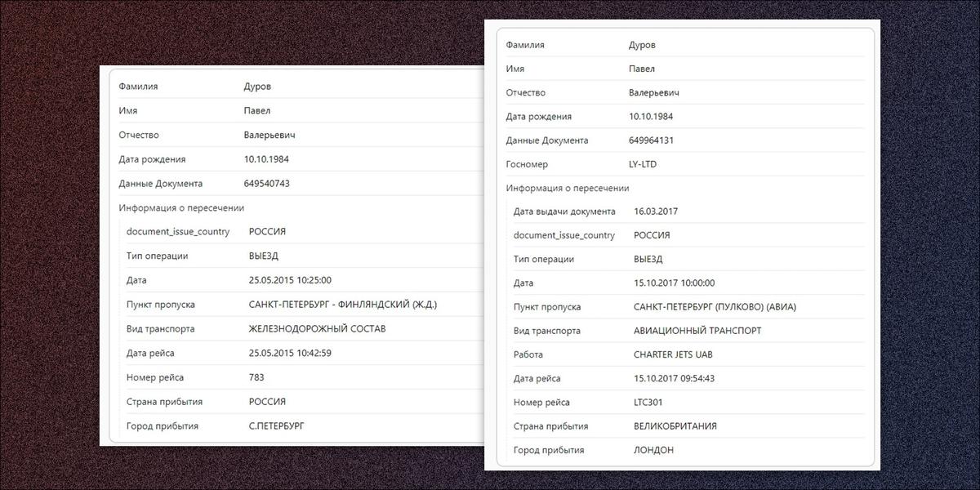Click the Госномер field label
Screen dimensions: 980x490
[527, 164]
